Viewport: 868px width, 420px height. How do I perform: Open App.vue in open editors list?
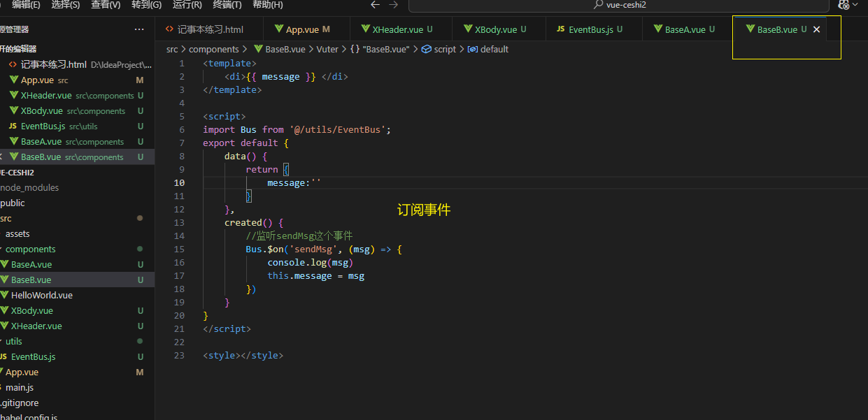point(77,80)
